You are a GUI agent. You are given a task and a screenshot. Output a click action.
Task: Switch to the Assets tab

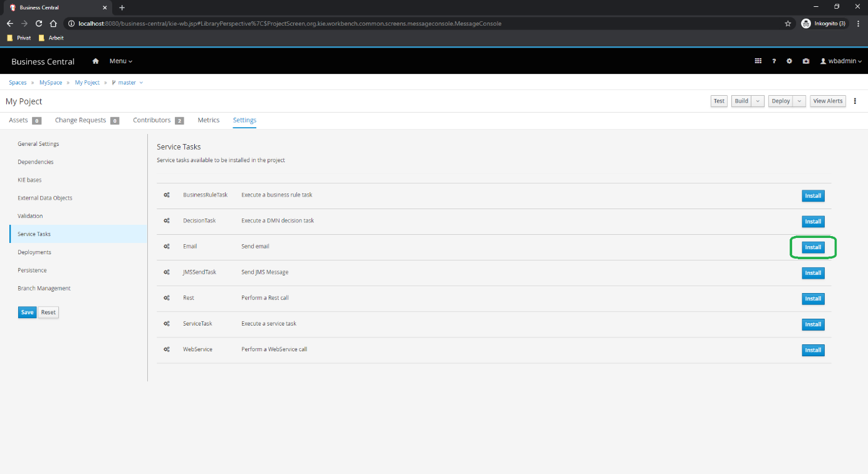coord(25,120)
